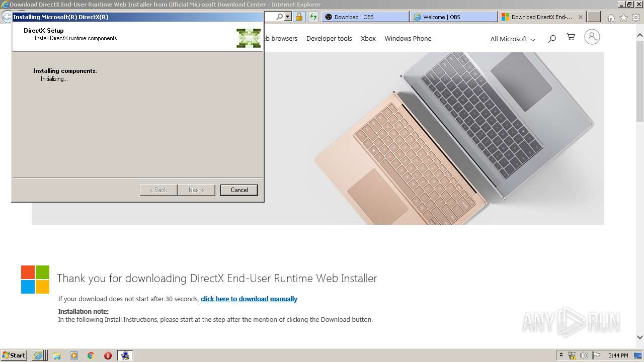The height and width of the screenshot is (362, 644).
Task: Launch Windows Media Player from taskbar
Action: (x=74, y=355)
